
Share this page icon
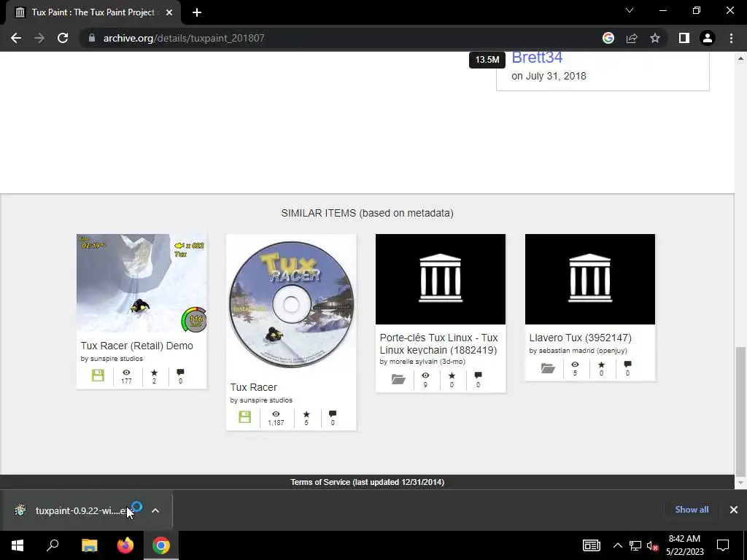pyautogui.click(x=632, y=38)
